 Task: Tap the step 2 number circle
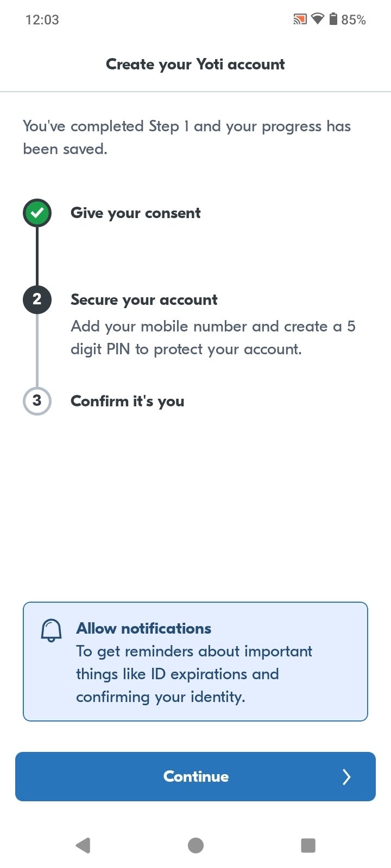pos(37,299)
